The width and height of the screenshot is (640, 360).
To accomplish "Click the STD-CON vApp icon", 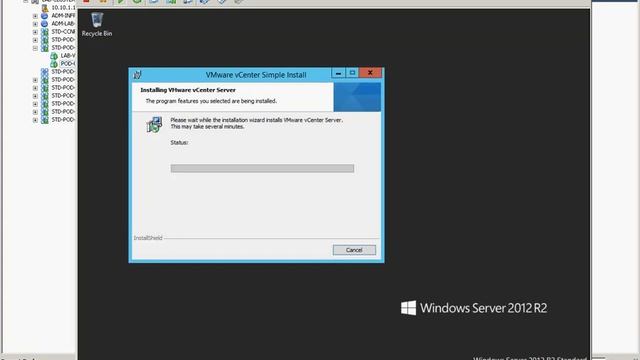I will 44,31.
